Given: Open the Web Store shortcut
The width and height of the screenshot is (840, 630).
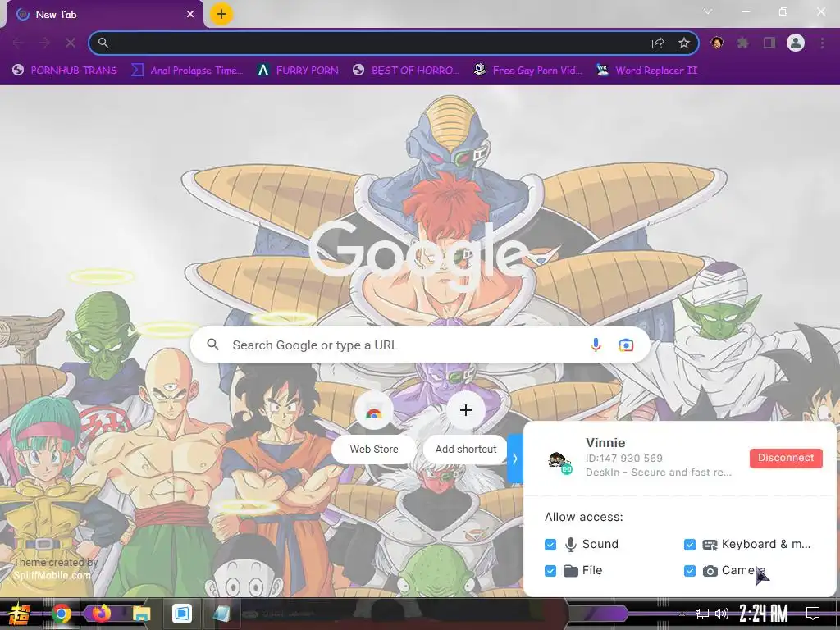Looking at the screenshot, I should 374,427.
